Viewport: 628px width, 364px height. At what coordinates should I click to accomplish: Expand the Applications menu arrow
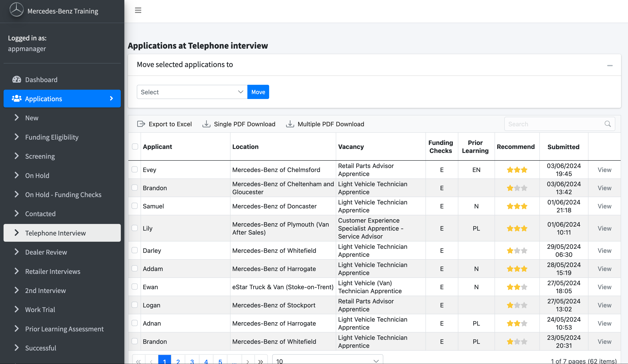[111, 98]
